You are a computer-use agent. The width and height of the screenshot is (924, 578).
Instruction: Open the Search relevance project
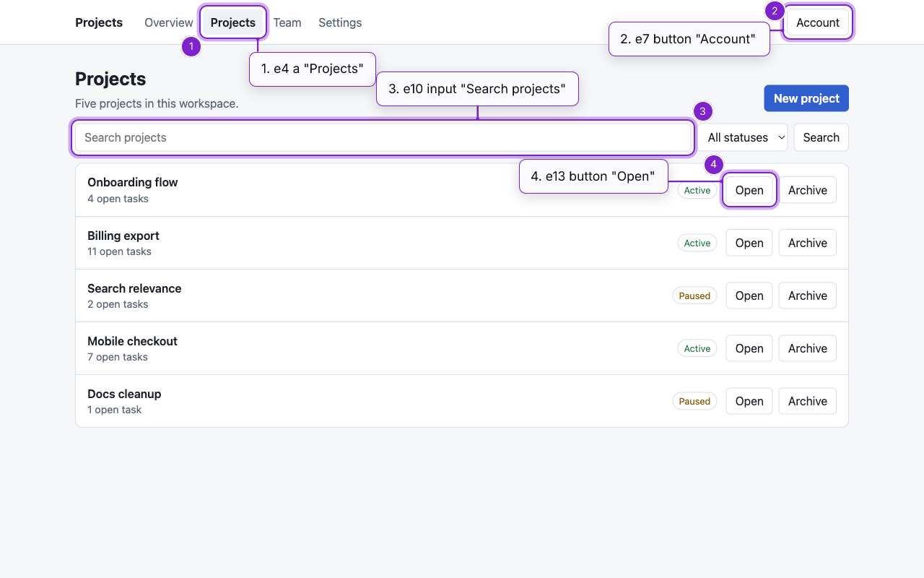(x=749, y=296)
